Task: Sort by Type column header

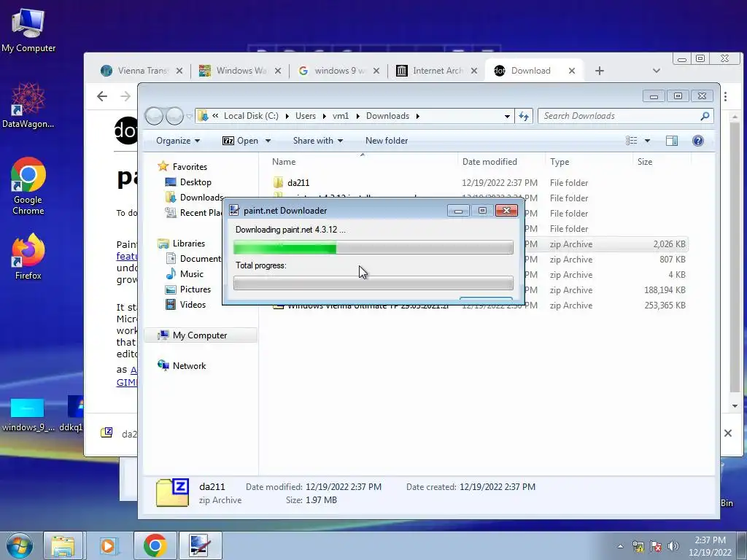Action: pos(589,161)
